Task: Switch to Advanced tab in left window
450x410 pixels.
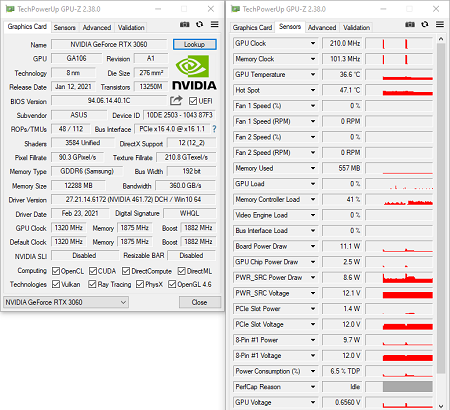Action: tap(97, 28)
